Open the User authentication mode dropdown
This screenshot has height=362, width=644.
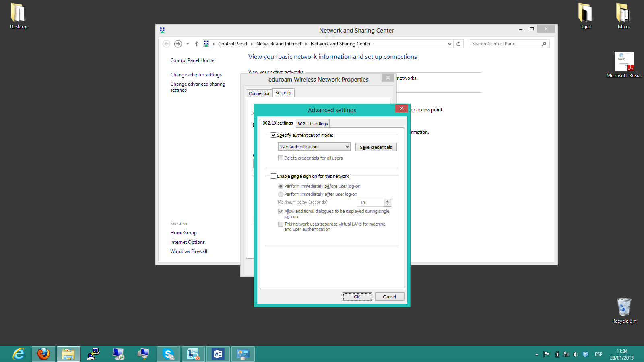click(x=314, y=147)
